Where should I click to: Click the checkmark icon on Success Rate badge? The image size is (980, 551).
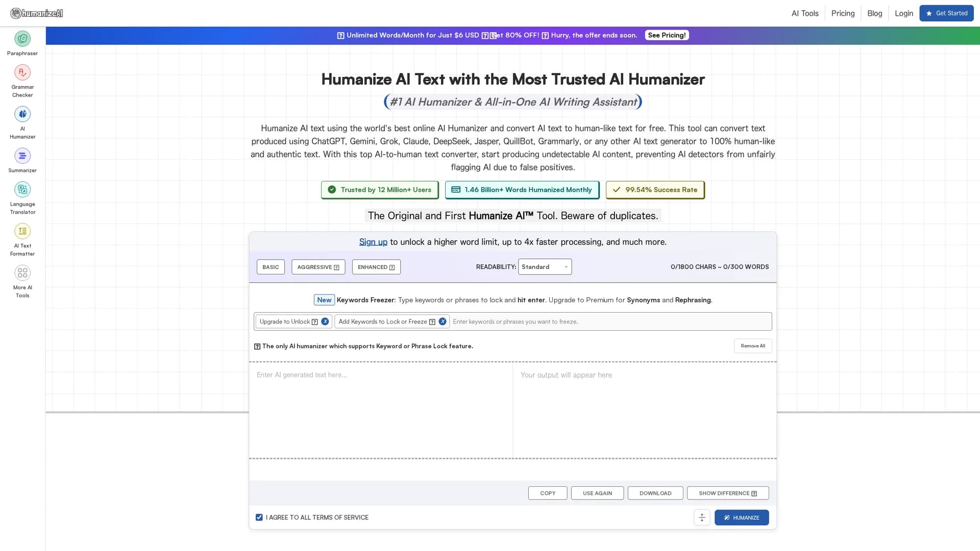point(617,190)
